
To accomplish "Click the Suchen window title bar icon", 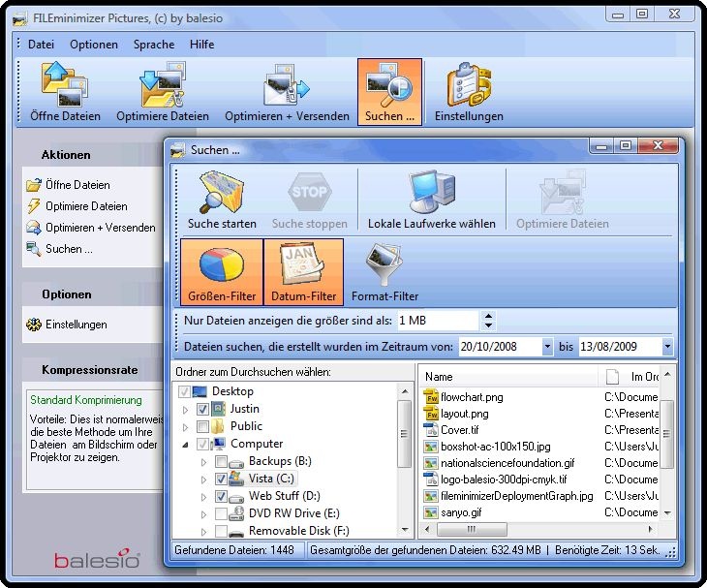I will [178, 150].
